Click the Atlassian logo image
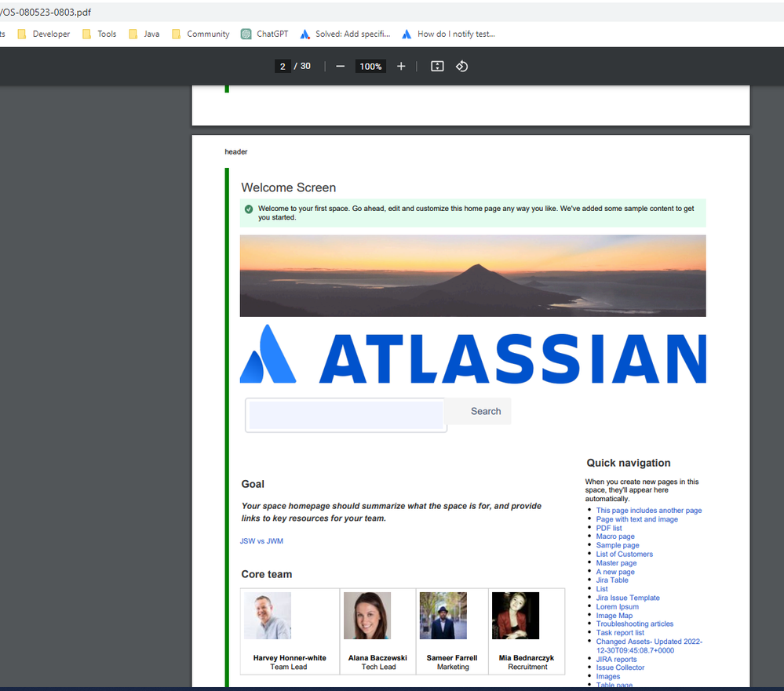784x691 pixels. click(x=473, y=354)
